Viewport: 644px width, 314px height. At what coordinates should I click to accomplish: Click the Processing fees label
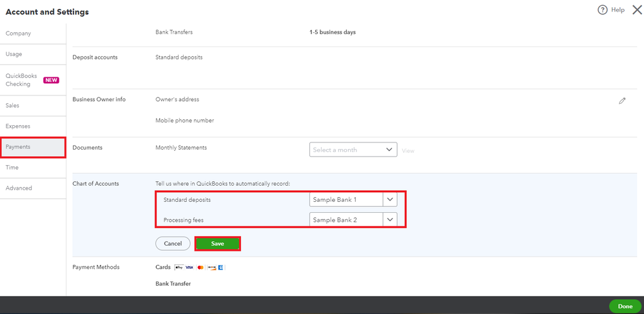tap(183, 221)
